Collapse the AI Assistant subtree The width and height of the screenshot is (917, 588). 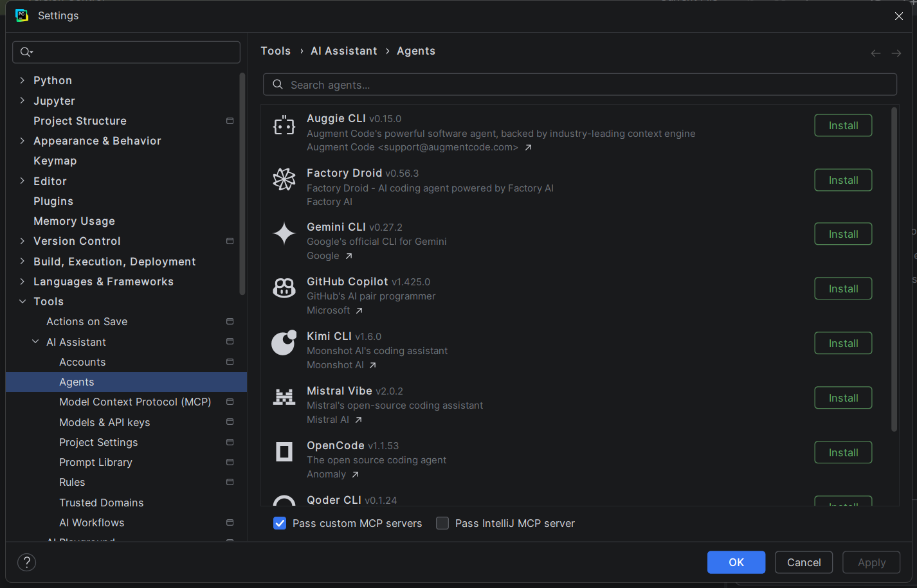[x=35, y=342]
